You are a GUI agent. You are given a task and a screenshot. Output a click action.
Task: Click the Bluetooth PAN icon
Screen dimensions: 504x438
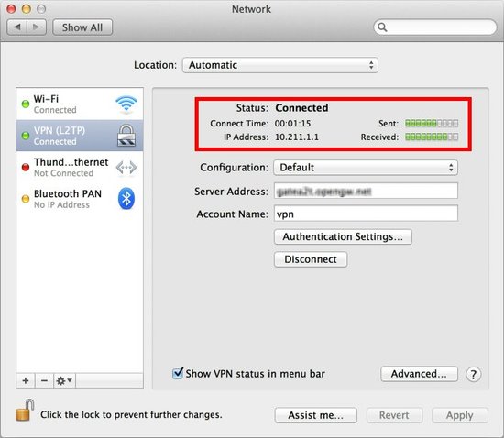pos(126,198)
